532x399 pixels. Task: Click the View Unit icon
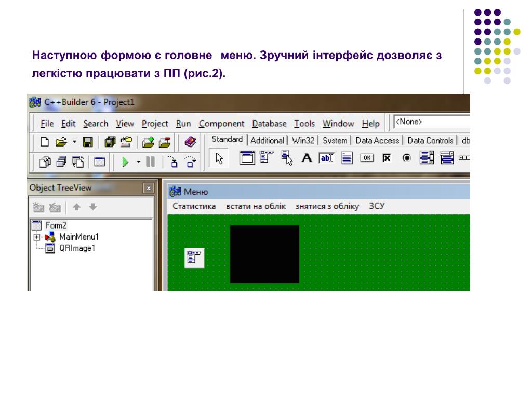pos(45,162)
